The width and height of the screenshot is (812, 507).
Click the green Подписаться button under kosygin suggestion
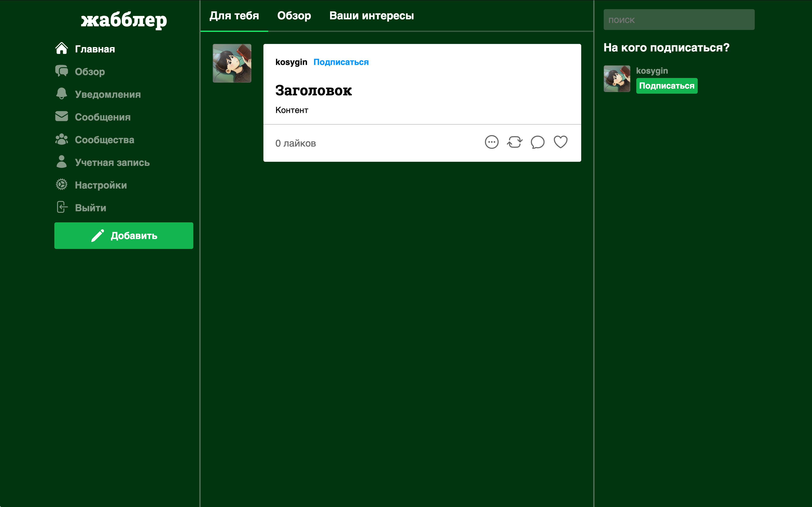(667, 86)
